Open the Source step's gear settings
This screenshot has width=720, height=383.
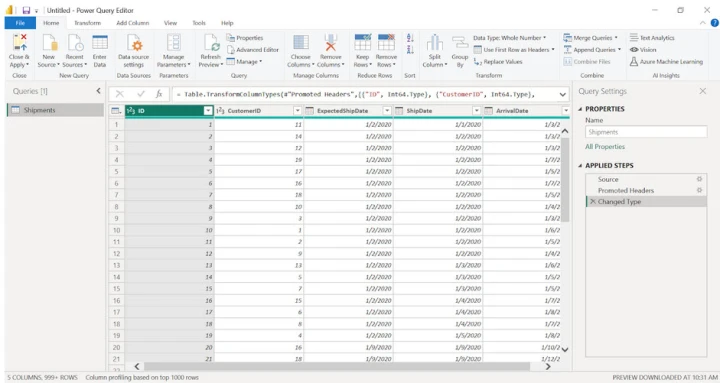(x=699, y=179)
